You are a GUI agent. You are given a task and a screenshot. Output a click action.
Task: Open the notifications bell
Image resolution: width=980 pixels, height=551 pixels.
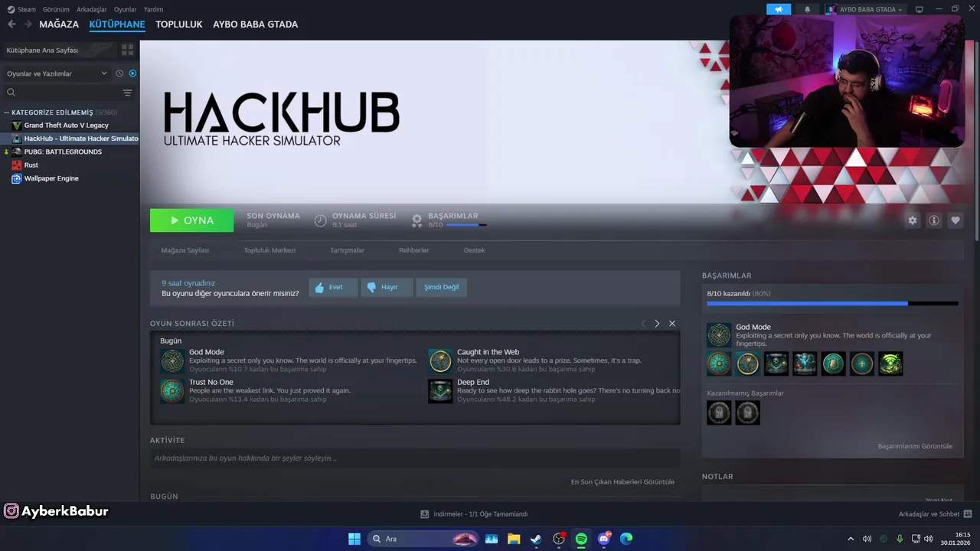(x=807, y=9)
